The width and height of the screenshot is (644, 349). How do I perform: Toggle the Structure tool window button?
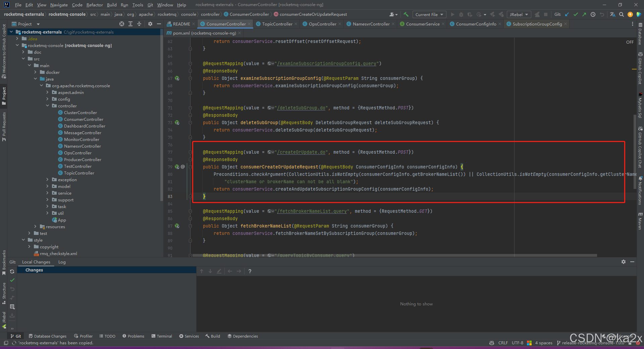4,293
